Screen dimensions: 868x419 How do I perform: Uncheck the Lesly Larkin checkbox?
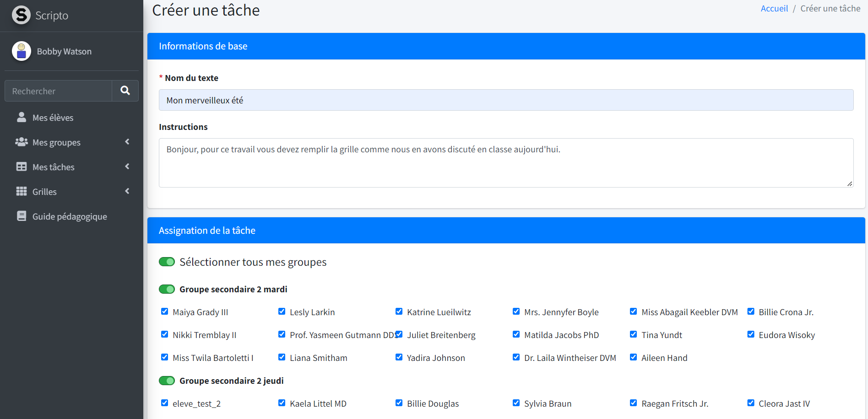pyautogui.click(x=282, y=312)
